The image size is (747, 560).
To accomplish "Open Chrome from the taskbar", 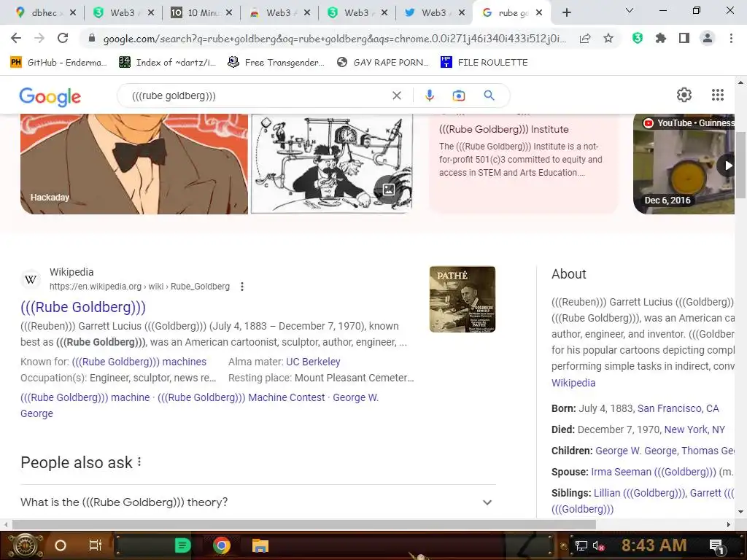I will (222, 545).
